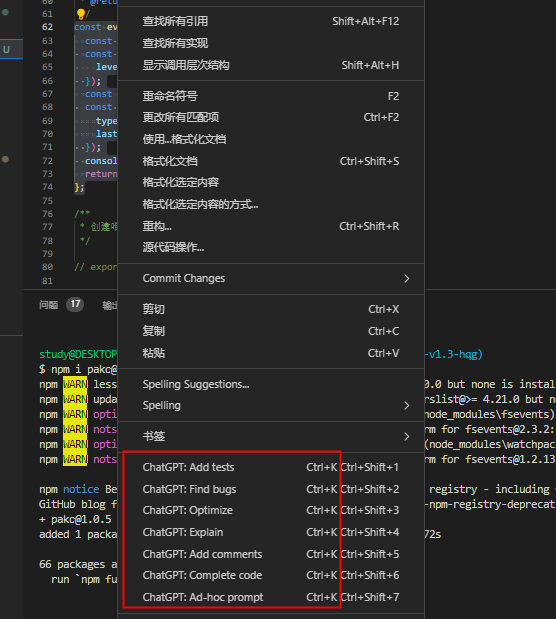This screenshot has height=619, width=556.
Task: Run ChatGPT: Find bugs command
Action: coord(271,490)
